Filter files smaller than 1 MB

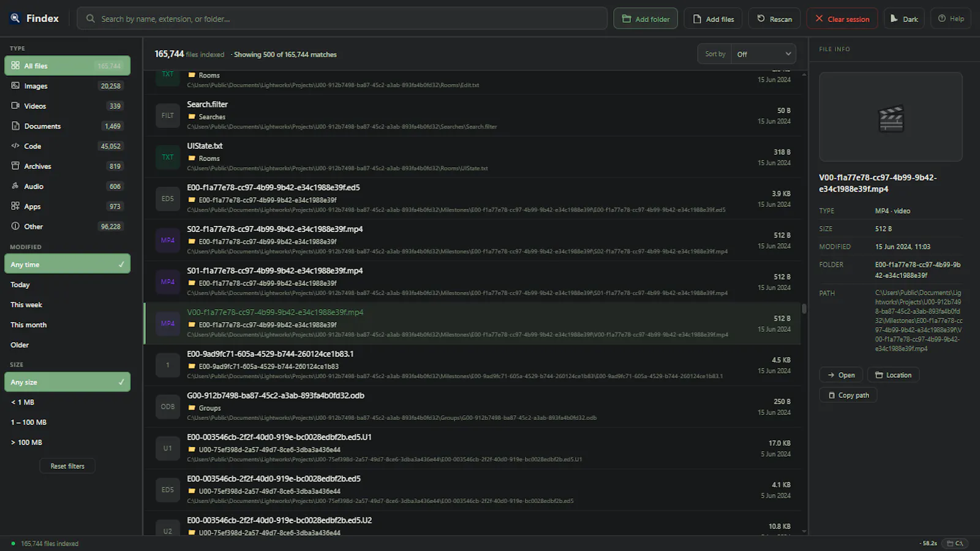[67, 402]
